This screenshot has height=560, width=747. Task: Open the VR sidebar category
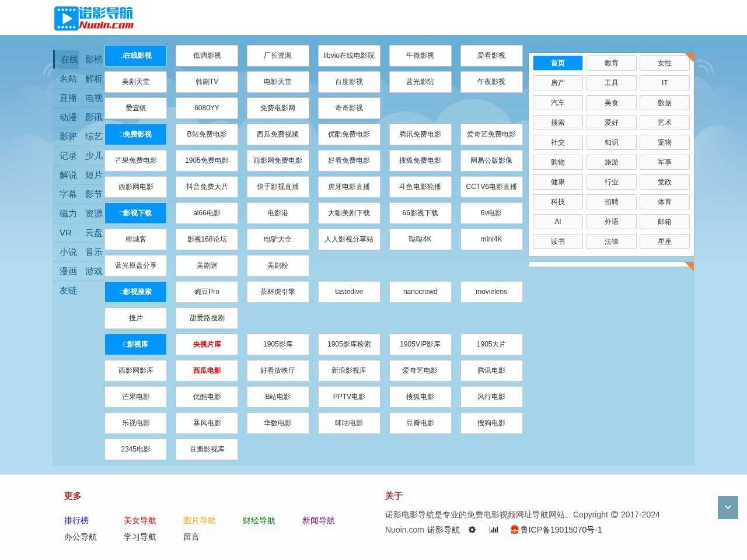66,233
